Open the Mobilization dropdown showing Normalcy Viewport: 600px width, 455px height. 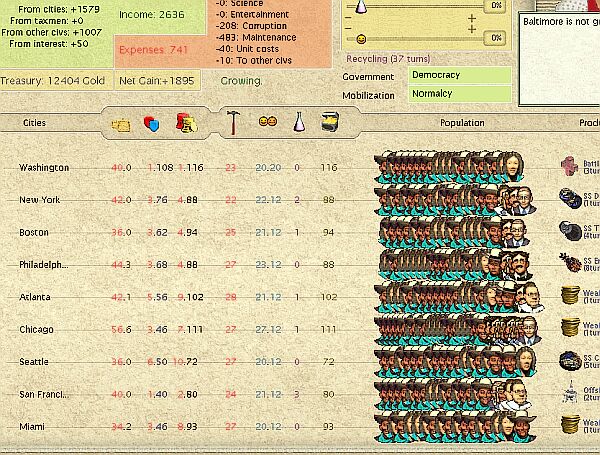tap(460, 94)
